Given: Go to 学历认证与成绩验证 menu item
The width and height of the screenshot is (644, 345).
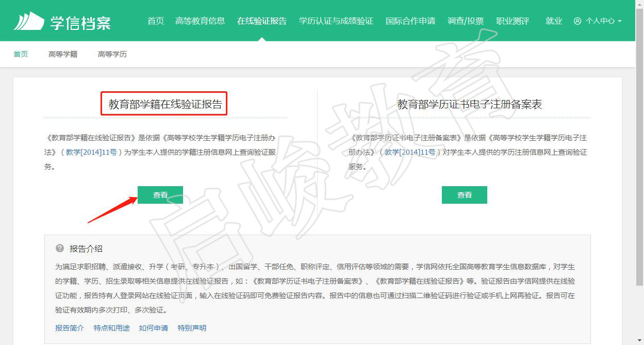Looking at the screenshot, I should (336, 21).
